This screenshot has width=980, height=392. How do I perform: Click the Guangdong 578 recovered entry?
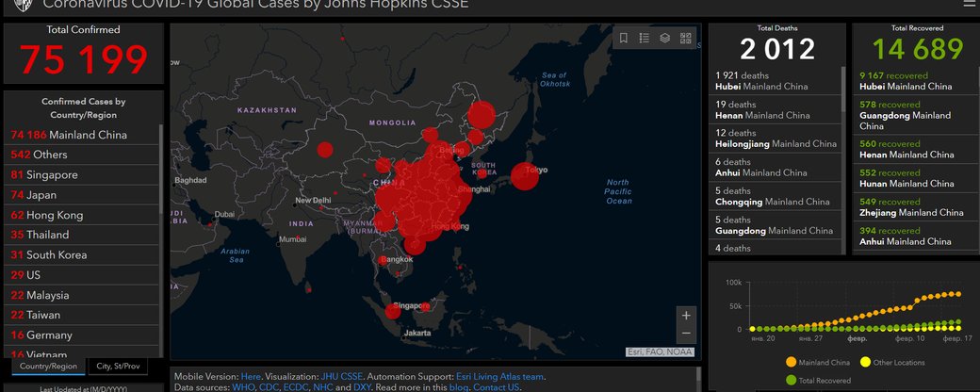pos(915,116)
